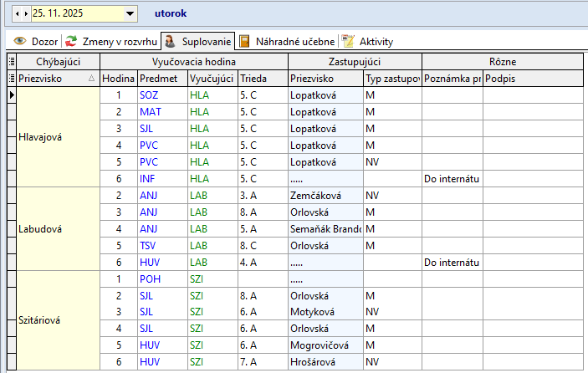The height and width of the screenshot is (373, 588).
Task: Click the Do internátu note for INF row
Action: point(452,178)
